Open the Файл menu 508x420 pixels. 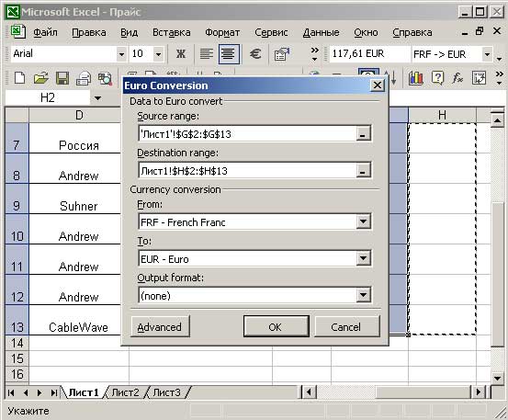coord(45,32)
